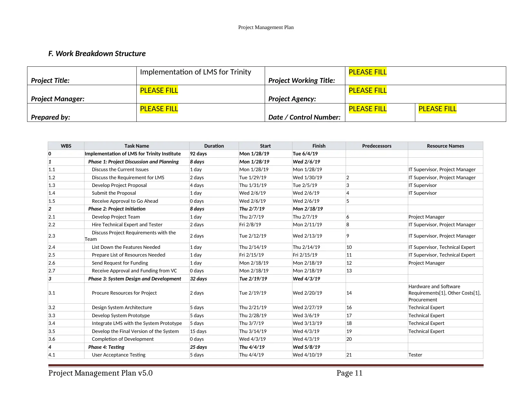Click 'Hire Technical Expert and Tester' task
Viewport: 532px width, 411px height.
pyautogui.click(x=127, y=225)
